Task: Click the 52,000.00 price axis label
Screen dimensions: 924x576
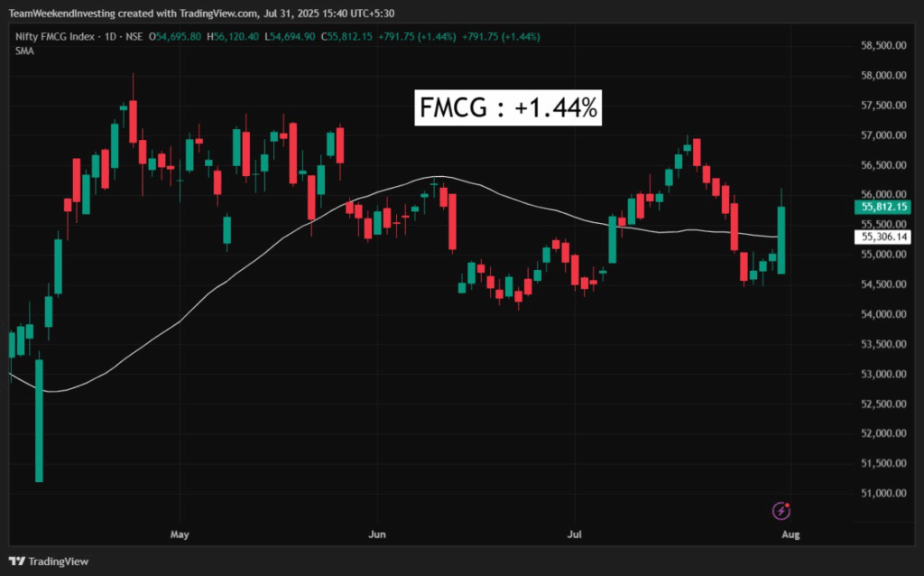Action: (x=883, y=433)
